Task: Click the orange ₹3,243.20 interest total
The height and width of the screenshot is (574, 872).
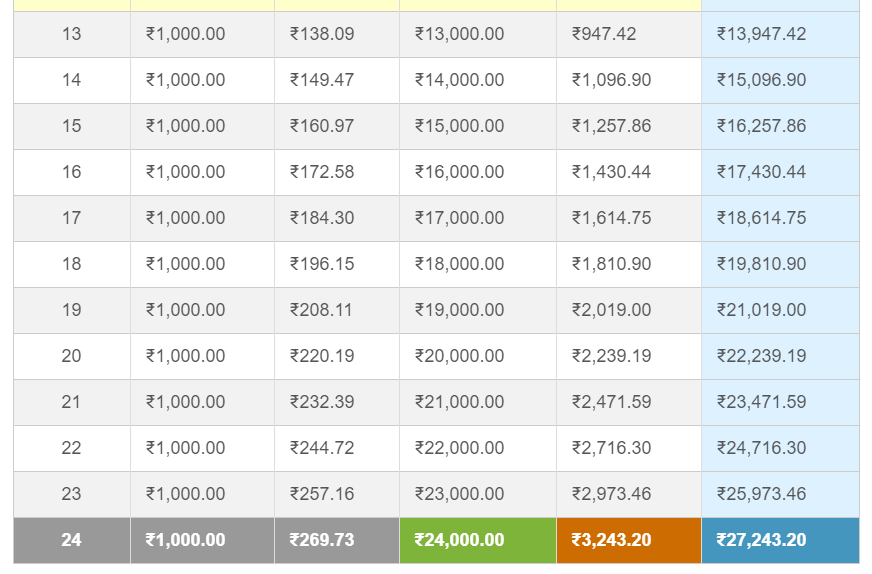Action: click(629, 541)
